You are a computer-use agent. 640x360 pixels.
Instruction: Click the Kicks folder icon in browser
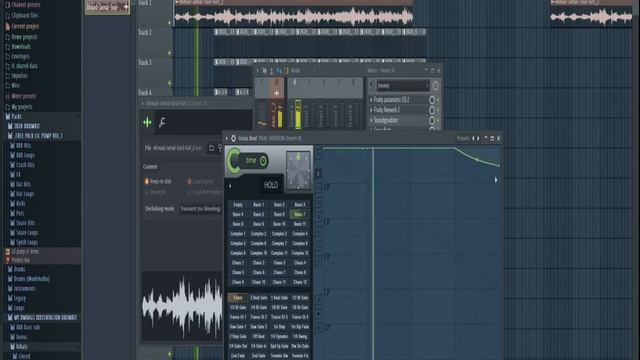coord(12,204)
